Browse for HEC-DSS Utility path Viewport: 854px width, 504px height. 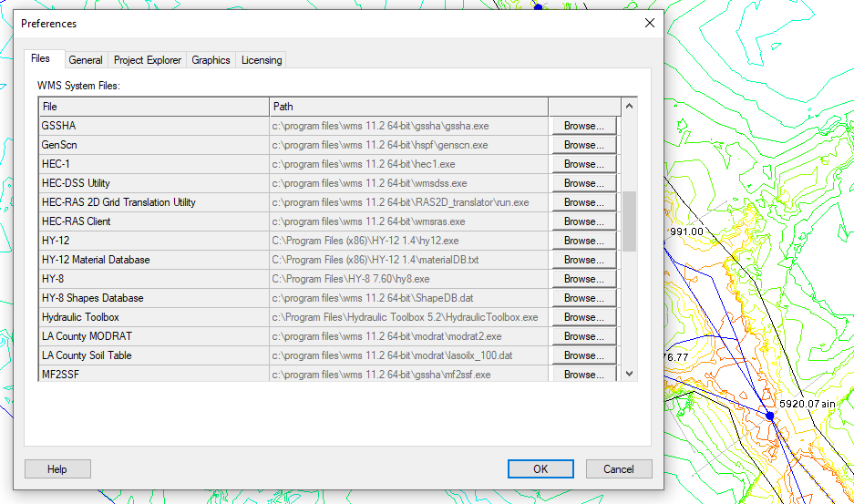584,183
